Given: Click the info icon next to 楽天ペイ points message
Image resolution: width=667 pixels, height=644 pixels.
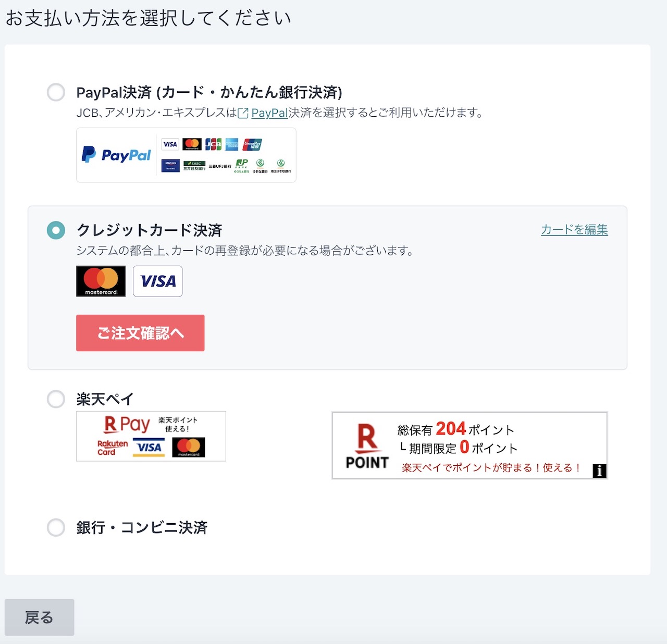Looking at the screenshot, I should coord(599,471).
